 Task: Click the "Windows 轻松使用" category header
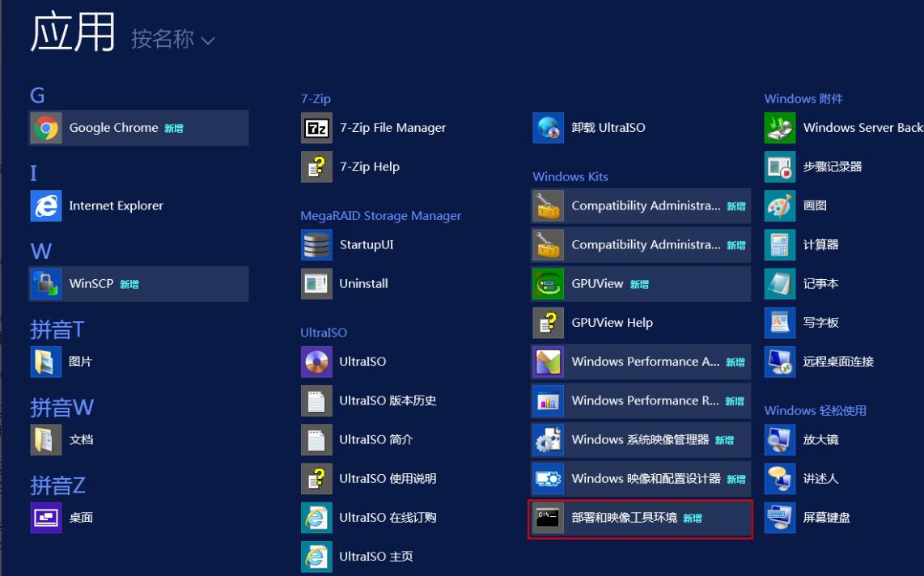click(816, 410)
